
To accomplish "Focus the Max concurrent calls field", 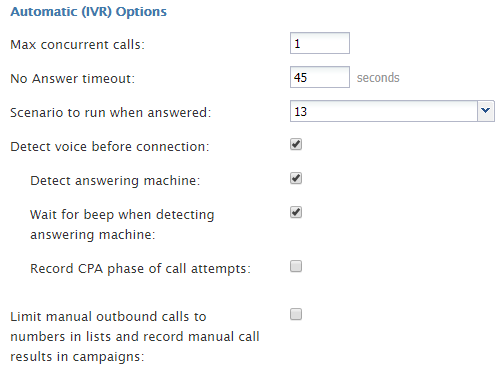I will tap(320, 43).
